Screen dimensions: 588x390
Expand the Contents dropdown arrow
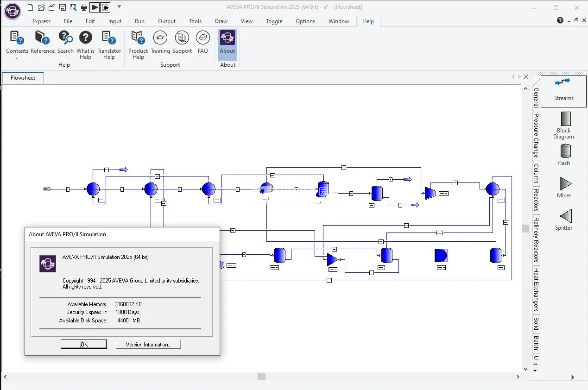pyautogui.click(x=17, y=59)
